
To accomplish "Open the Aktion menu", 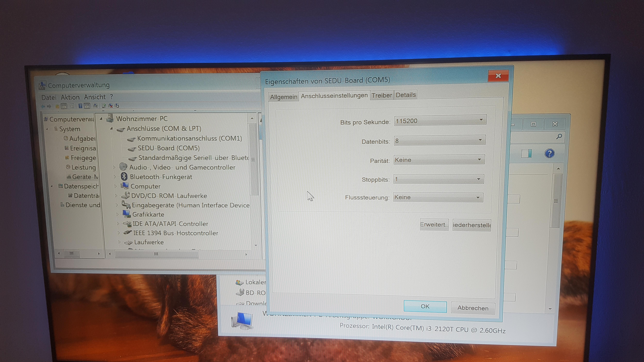I will [70, 97].
